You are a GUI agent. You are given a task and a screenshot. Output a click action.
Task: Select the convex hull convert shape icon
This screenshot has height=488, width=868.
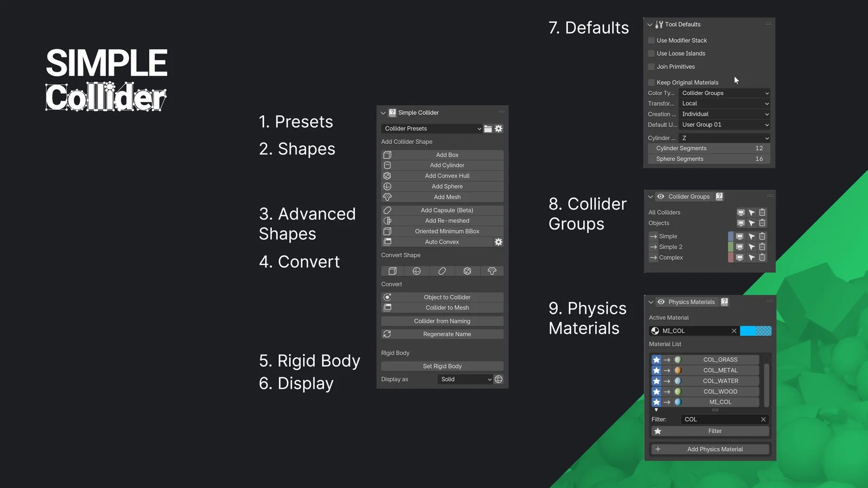point(468,271)
